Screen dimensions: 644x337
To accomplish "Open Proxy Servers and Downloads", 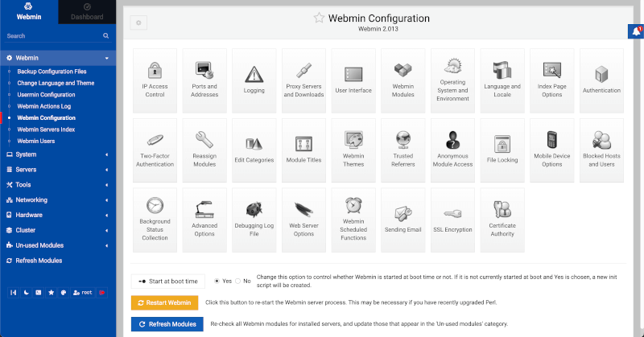I will (304, 81).
